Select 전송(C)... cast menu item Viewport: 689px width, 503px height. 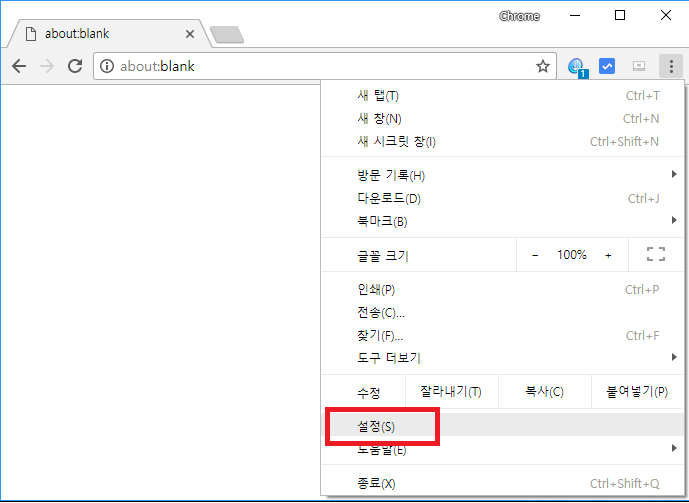[502, 313]
